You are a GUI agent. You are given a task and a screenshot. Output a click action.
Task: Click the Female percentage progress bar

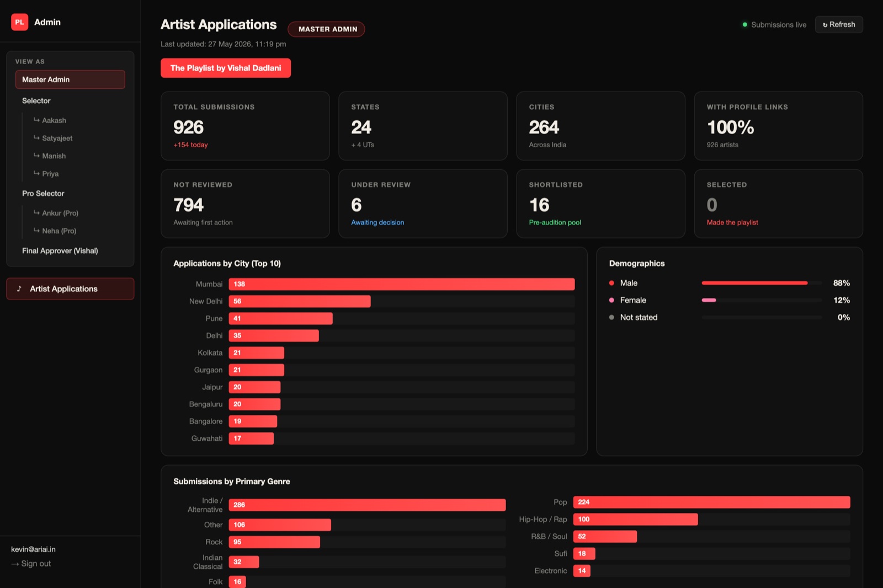[x=762, y=300]
